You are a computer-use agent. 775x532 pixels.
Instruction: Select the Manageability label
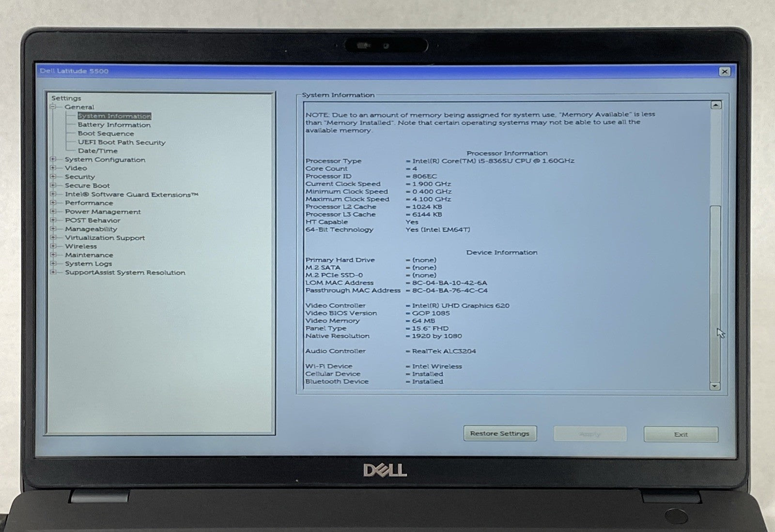[91, 229]
